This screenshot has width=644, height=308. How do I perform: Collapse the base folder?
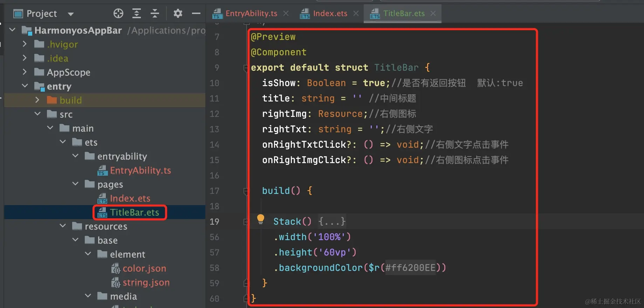click(75, 240)
